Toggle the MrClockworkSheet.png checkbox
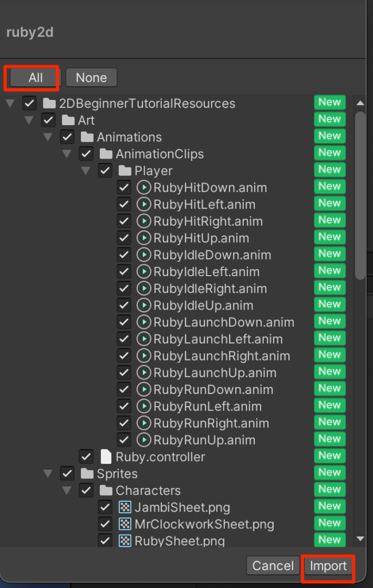This screenshot has height=588, width=373. [105, 524]
